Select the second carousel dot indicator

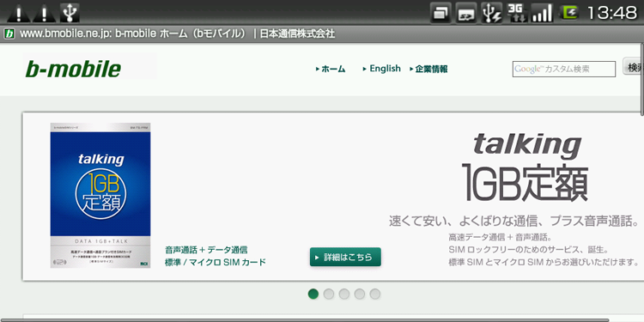click(329, 294)
